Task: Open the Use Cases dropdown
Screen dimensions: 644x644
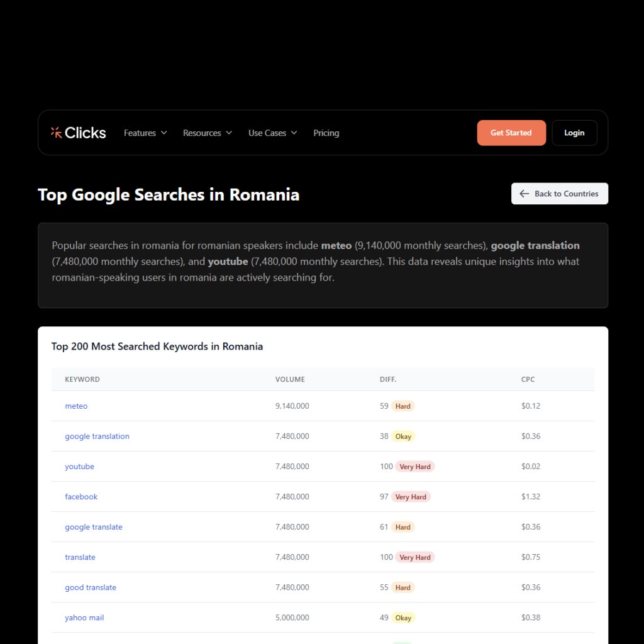Action: click(x=272, y=133)
